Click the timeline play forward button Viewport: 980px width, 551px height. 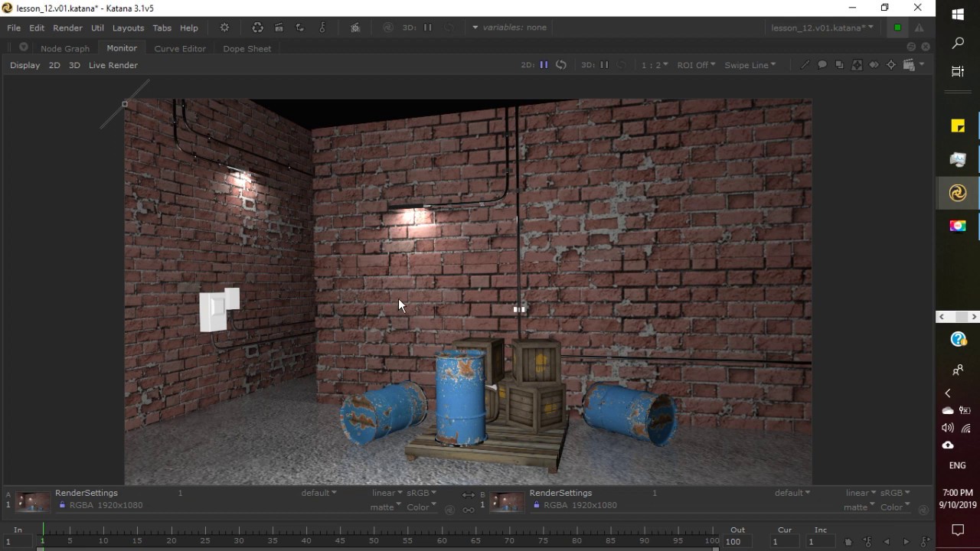pos(906,542)
